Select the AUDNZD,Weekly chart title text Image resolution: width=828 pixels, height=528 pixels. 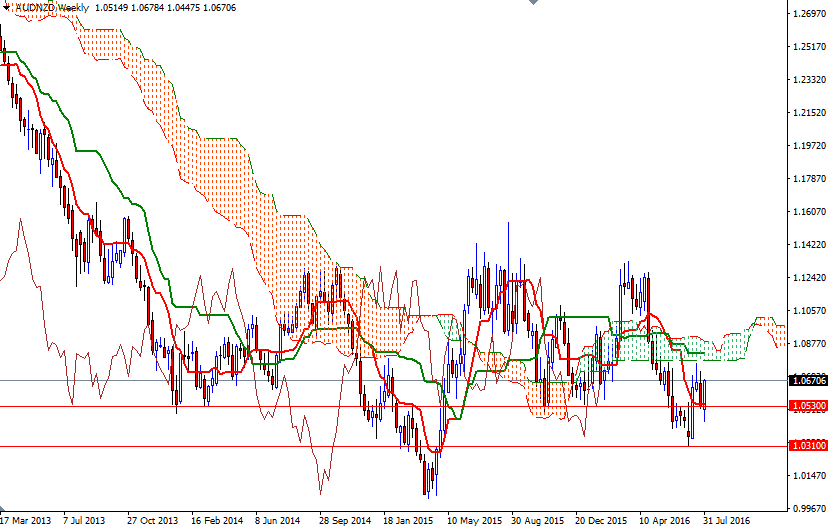52,8
